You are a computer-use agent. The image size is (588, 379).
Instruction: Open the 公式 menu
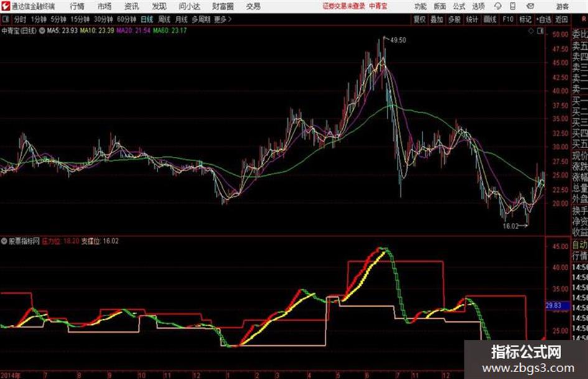click(459, 6)
